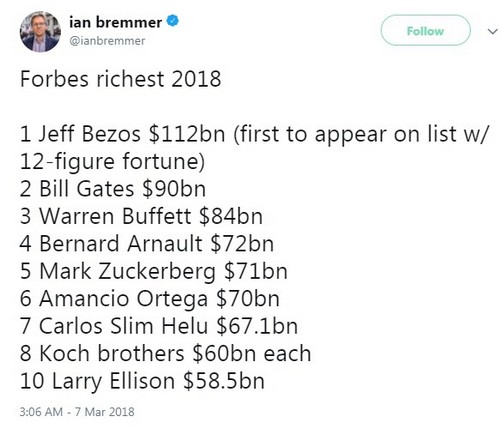Select the Koch brothers $60bn each line
This screenshot has height=429, width=500.
click(x=165, y=354)
